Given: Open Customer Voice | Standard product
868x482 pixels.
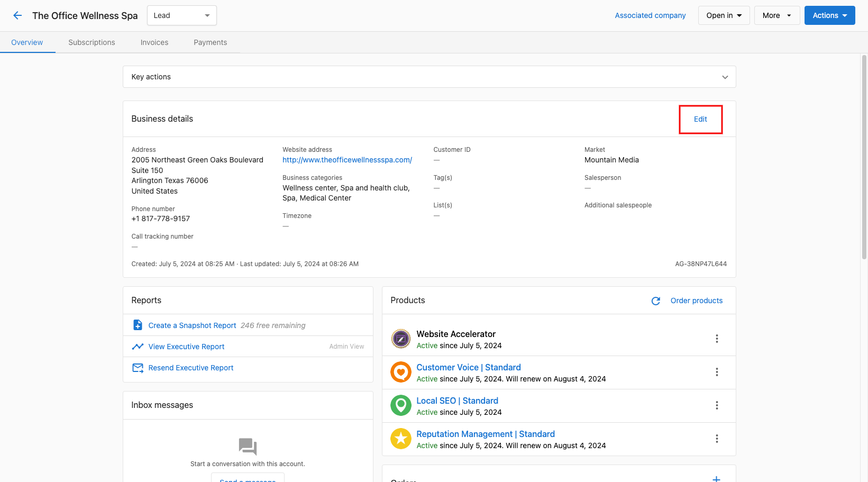Looking at the screenshot, I should (x=469, y=367).
